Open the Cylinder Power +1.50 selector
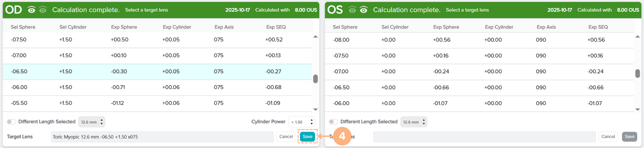This screenshot has width=644, height=148. click(x=302, y=122)
